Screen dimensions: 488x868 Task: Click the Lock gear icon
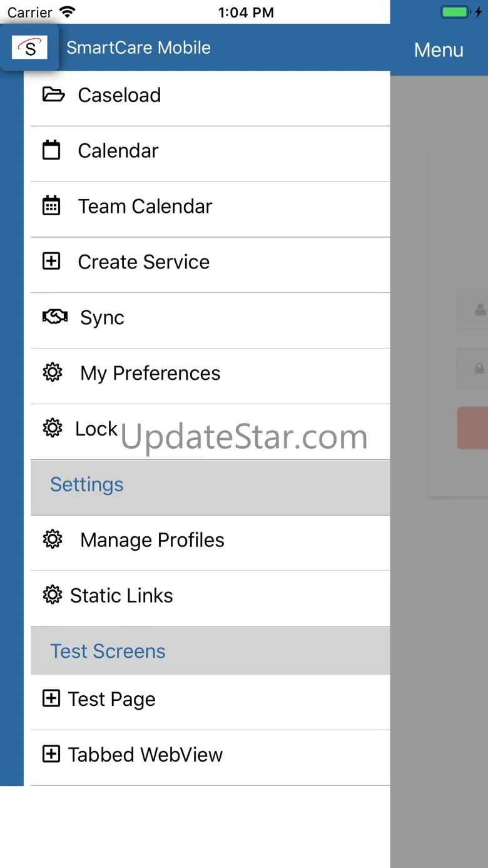[x=53, y=428]
